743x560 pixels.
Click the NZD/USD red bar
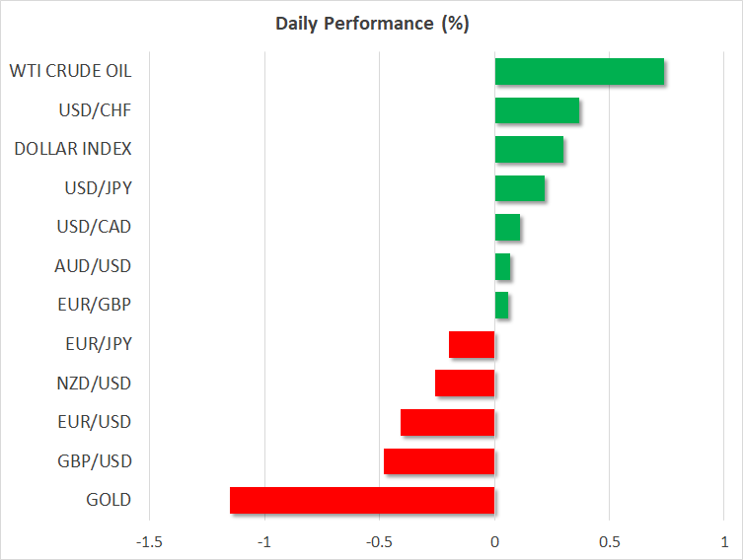click(465, 384)
